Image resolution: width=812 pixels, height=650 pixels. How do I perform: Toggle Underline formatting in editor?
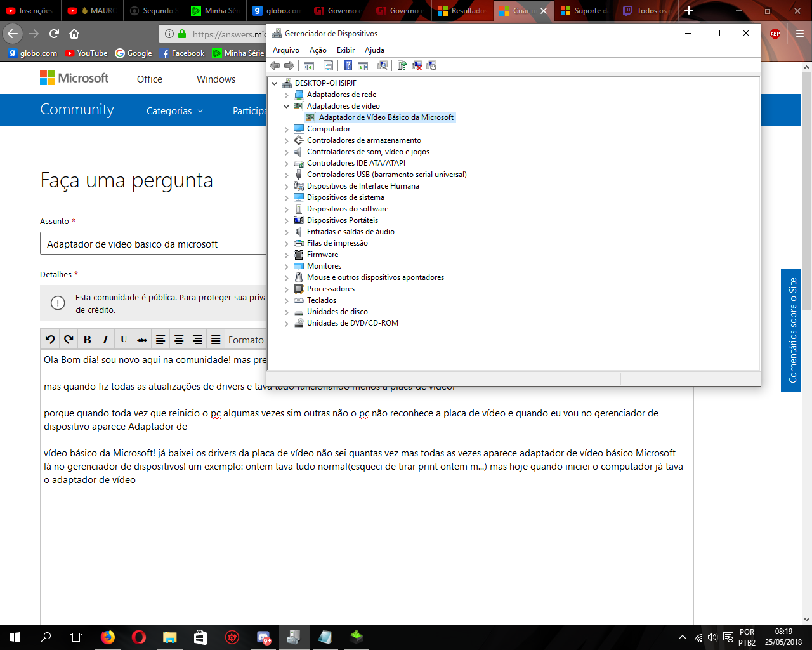pyautogui.click(x=124, y=340)
